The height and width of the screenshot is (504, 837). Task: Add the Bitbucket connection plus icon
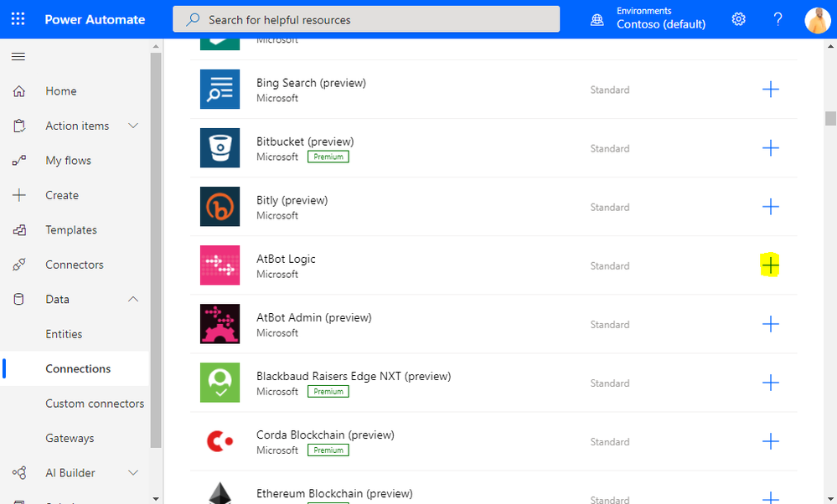(771, 148)
